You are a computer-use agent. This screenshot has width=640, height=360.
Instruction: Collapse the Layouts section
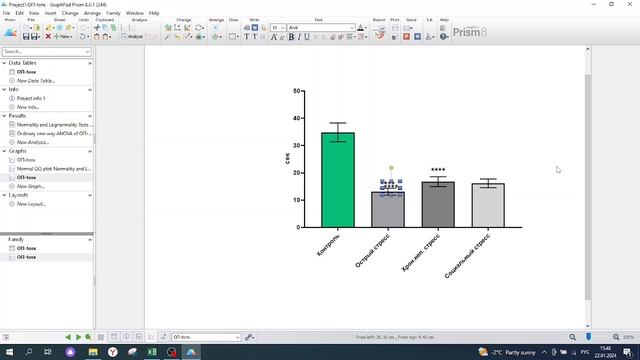pos(4,195)
